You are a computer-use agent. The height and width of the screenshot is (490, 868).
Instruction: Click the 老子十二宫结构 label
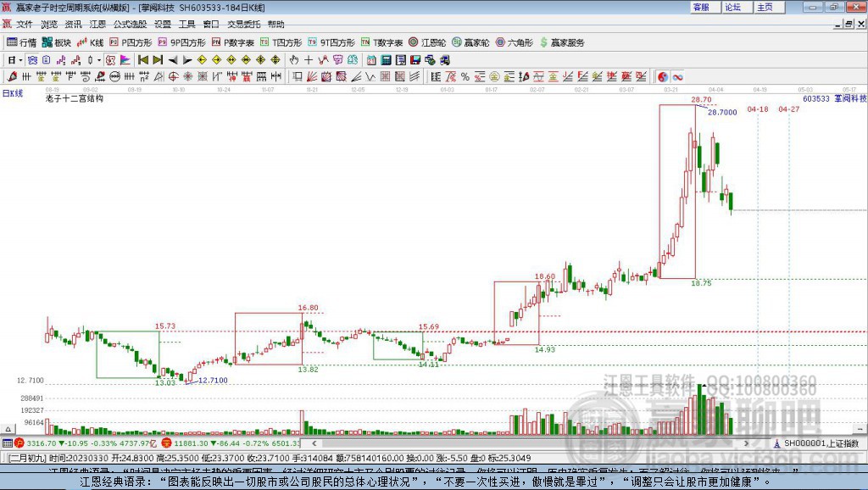[x=75, y=98]
